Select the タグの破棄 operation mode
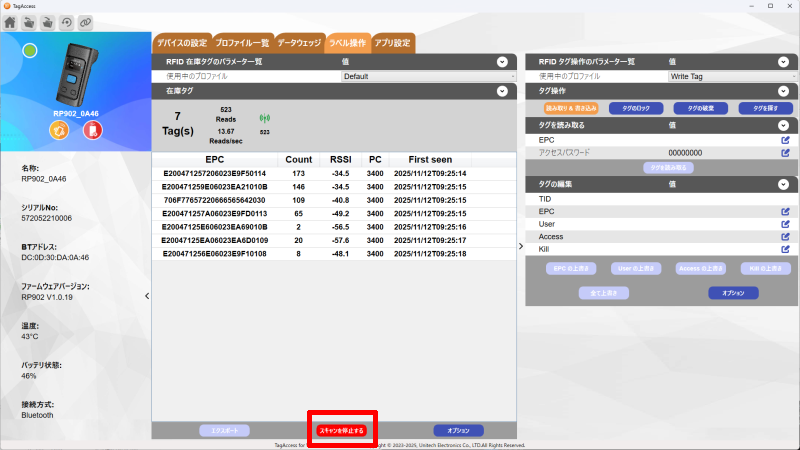This screenshot has width=800, height=450. 700,108
